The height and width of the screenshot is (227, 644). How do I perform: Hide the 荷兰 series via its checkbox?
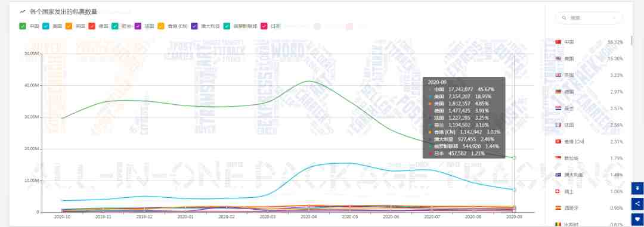pos(115,26)
